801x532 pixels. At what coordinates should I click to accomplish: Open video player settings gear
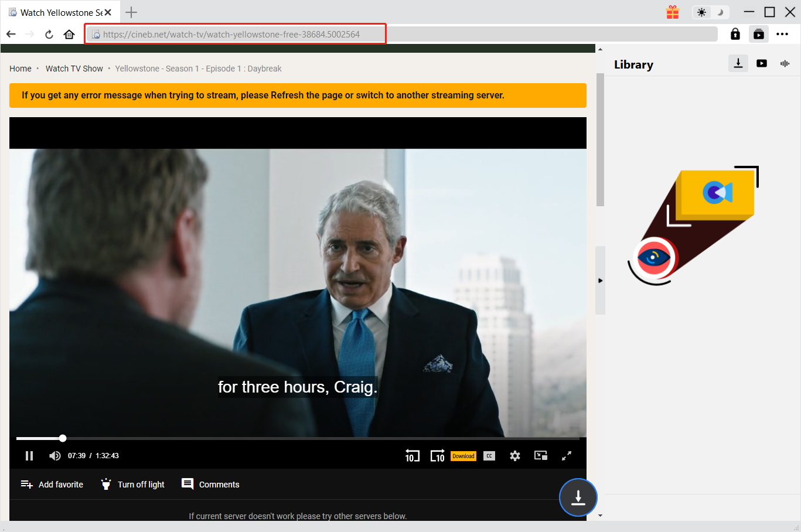515,456
